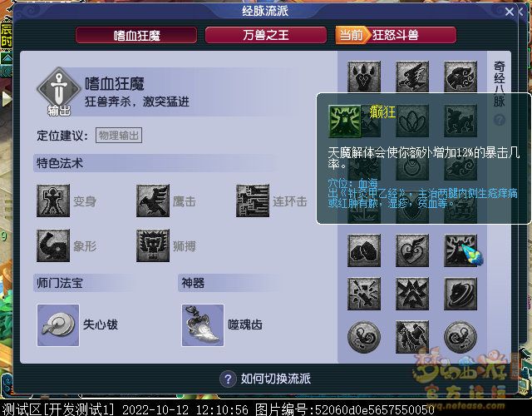Screen dimensions: 532x416
Task: Select the current 狂怒斗兽 tab
Action: (x=396, y=35)
